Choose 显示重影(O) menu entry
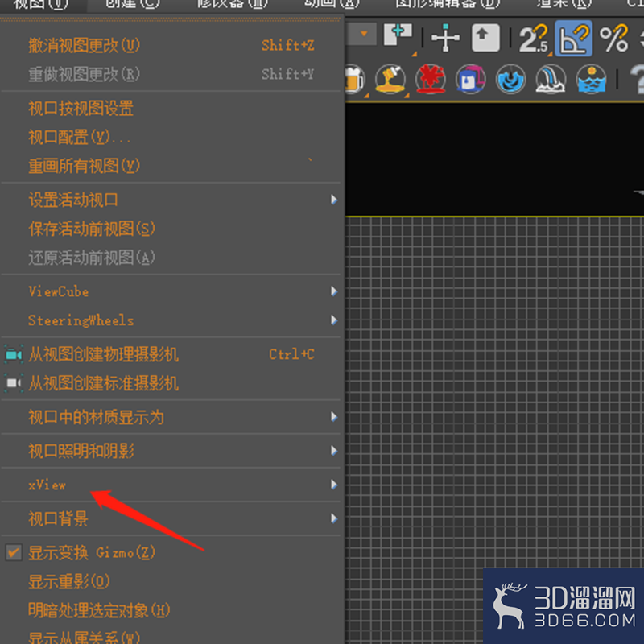644x644 pixels. coord(171,581)
